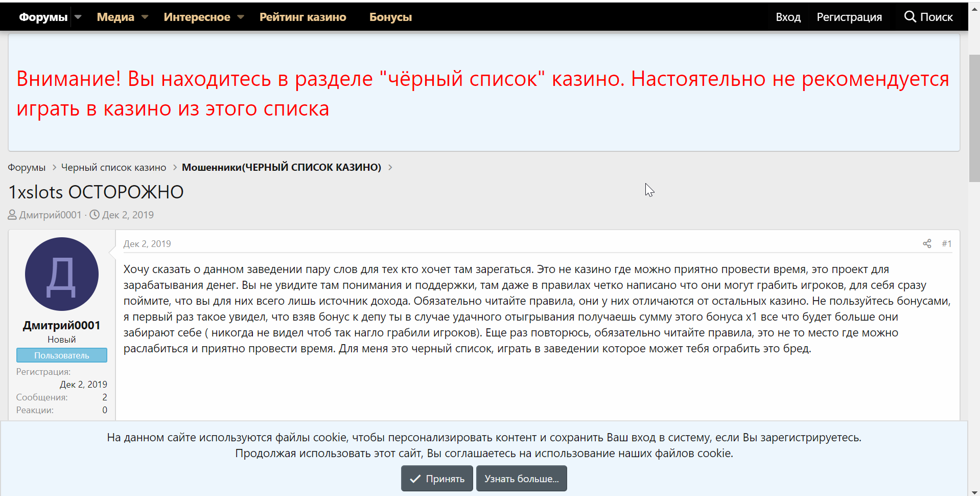This screenshot has height=496, width=980.
Task: Click the member icon before Дмитрий0001
Action: pos(12,214)
